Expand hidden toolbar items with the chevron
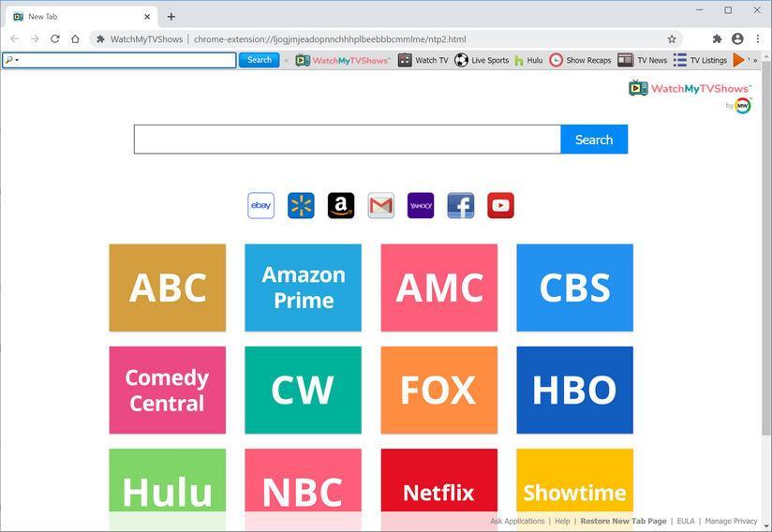Screen dimensions: 772x532 tap(755, 60)
